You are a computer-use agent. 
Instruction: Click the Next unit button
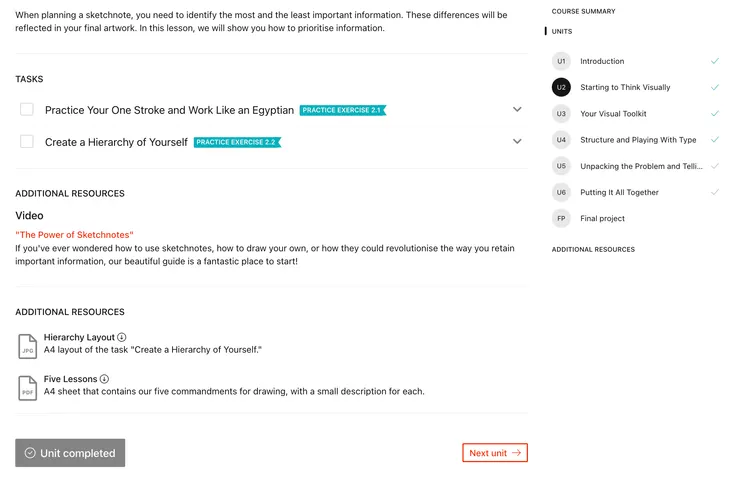pos(494,453)
